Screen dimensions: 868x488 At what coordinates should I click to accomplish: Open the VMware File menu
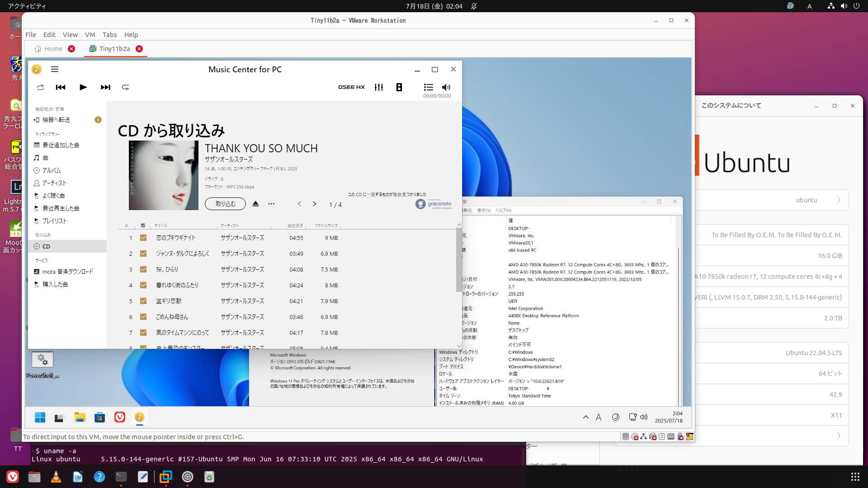[x=31, y=35]
